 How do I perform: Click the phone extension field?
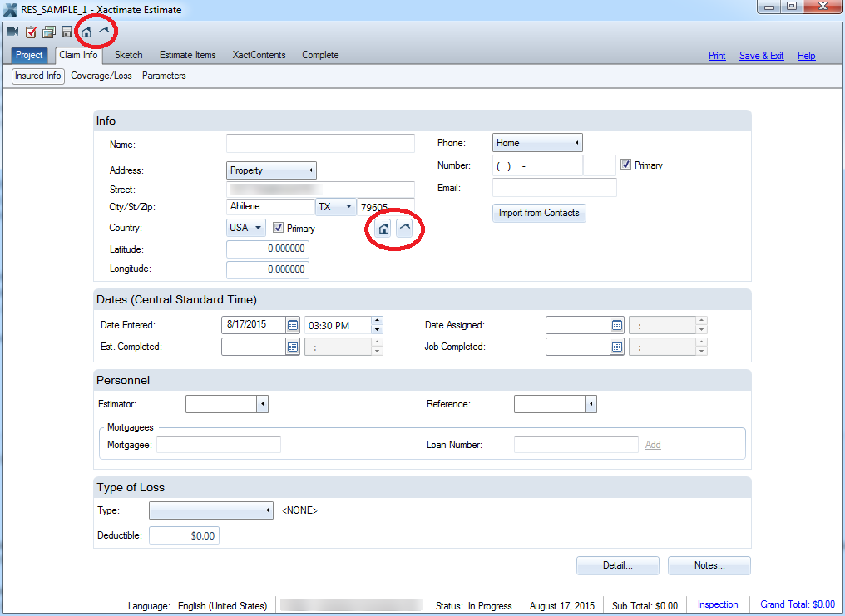coord(600,166)
